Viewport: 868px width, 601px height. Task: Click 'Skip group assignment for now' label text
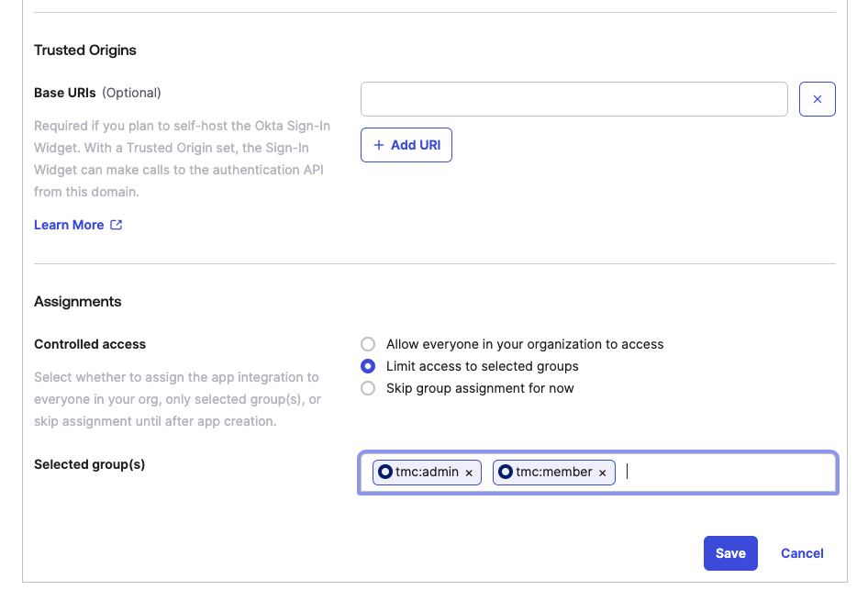480,388
